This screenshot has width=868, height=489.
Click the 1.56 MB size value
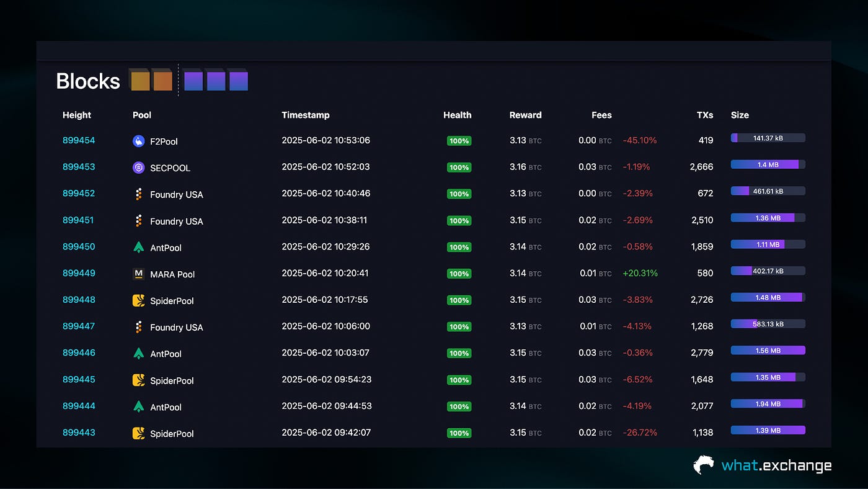click(768, 351)
